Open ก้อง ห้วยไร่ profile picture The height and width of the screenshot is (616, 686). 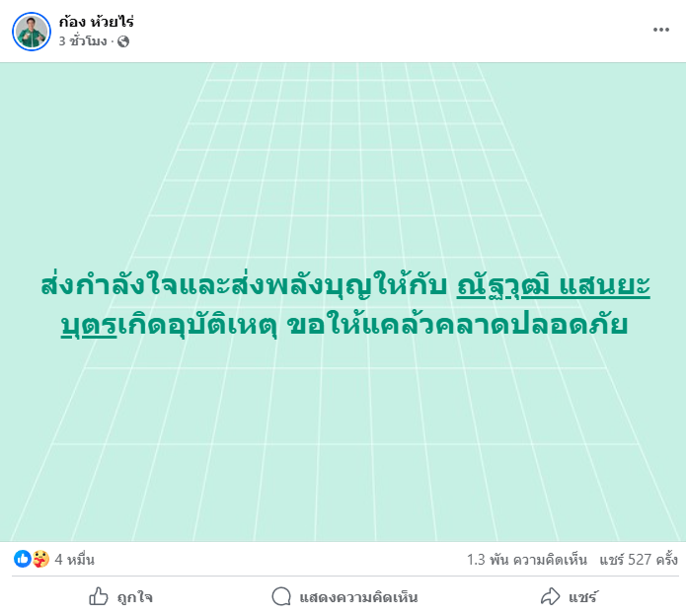pyautogui.click(x=31, y=32)
